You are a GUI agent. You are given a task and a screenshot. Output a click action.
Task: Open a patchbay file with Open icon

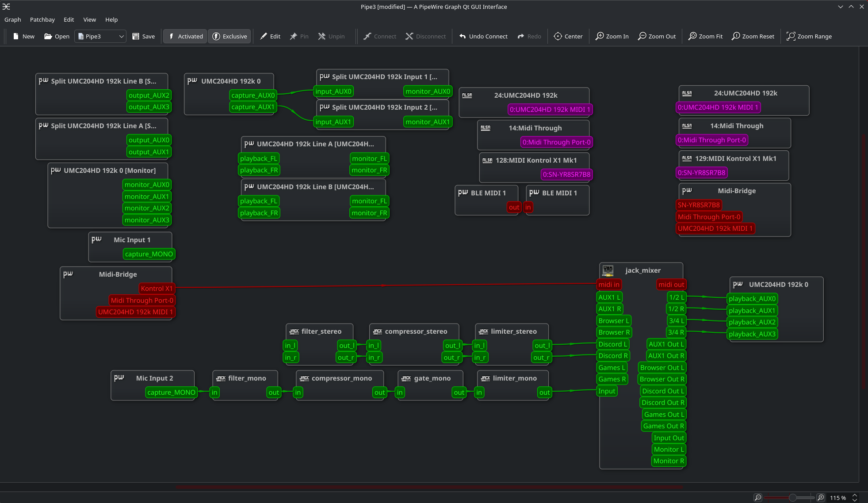click(48, 36)
